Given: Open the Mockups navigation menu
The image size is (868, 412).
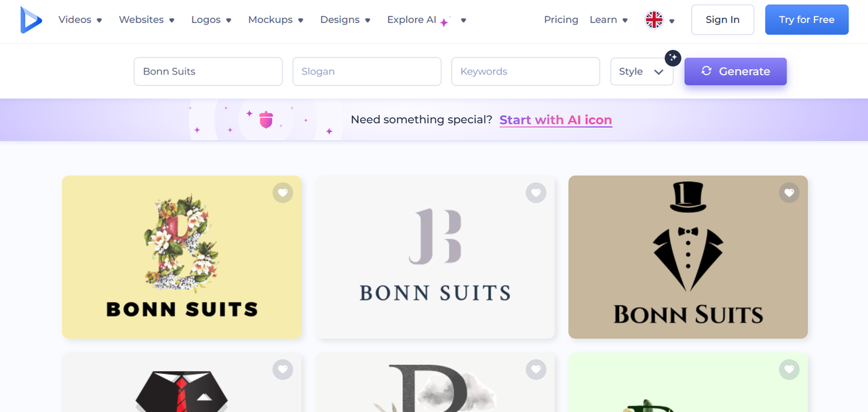Looking at the screenshot, I should coord(275,20).
